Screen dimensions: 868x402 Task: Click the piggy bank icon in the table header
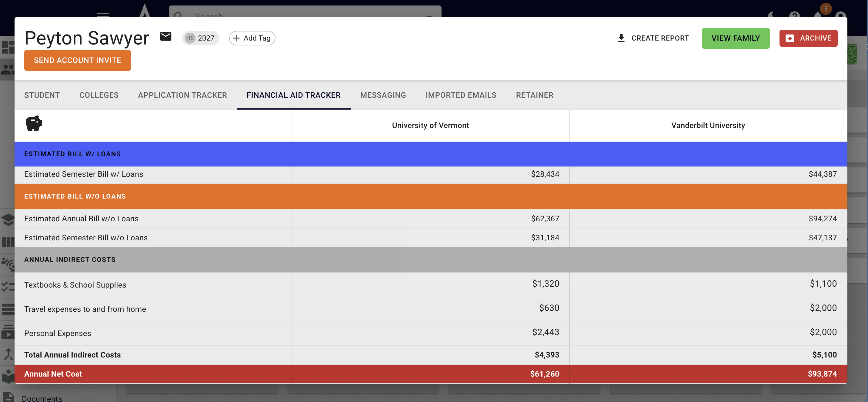tap(34, 123)
